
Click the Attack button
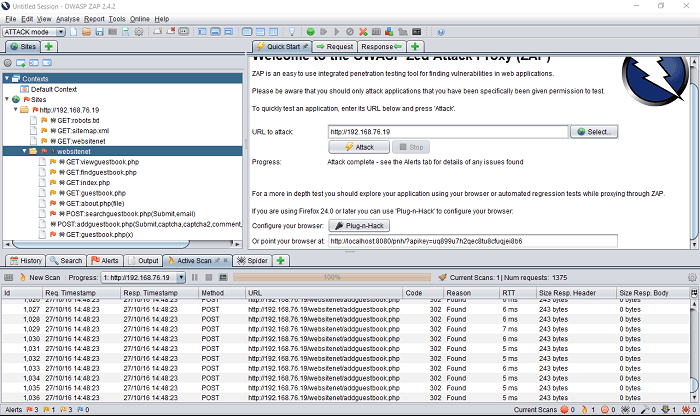point(359,147)
